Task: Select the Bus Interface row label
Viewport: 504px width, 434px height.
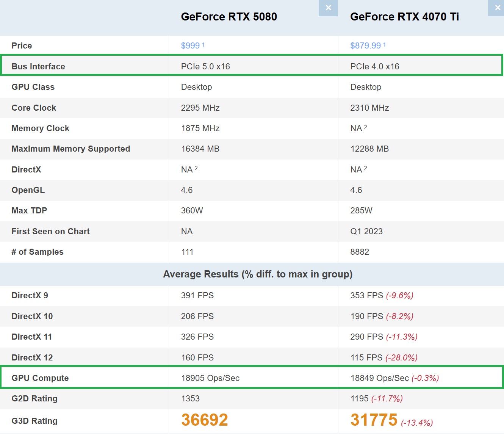Action: tap(38, 66)
